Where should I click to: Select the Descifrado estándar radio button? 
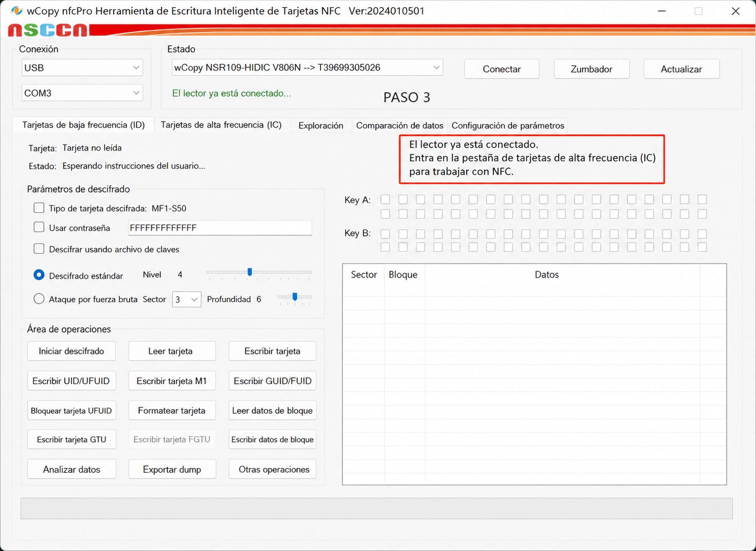[x=39, y=275]
